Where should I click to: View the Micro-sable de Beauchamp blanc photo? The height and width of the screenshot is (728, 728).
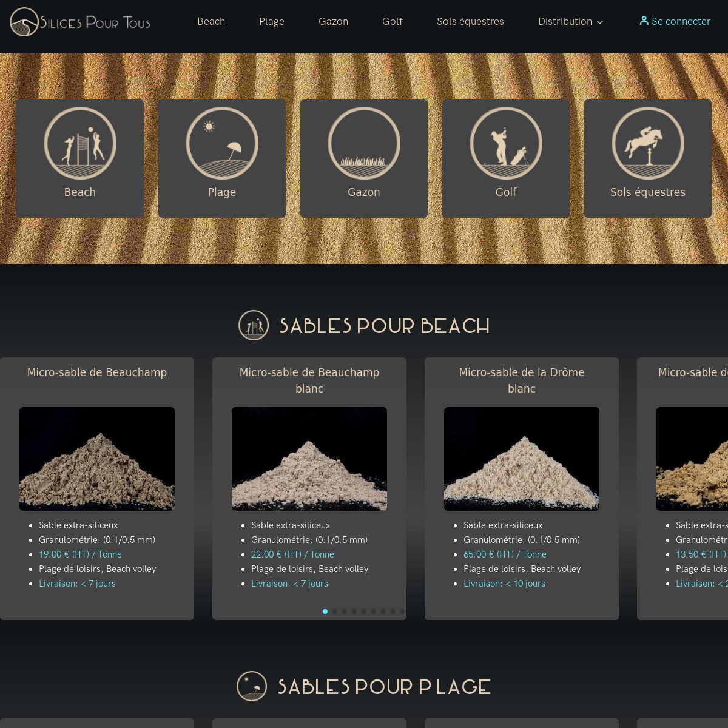tap(309, 459)
